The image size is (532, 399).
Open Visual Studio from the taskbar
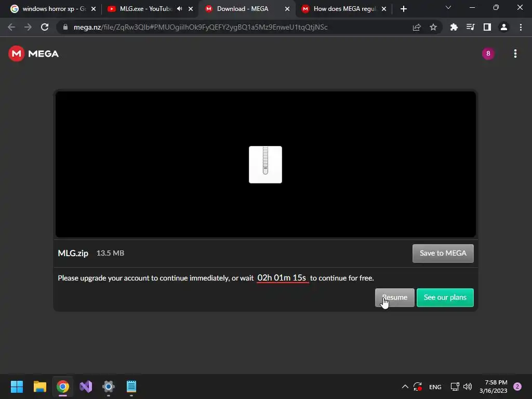pos(86,387)
